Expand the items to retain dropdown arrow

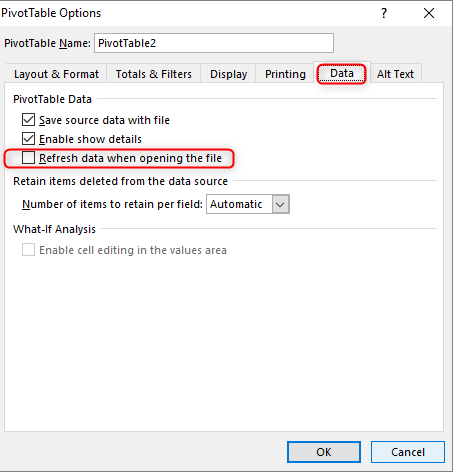(280, 204)
